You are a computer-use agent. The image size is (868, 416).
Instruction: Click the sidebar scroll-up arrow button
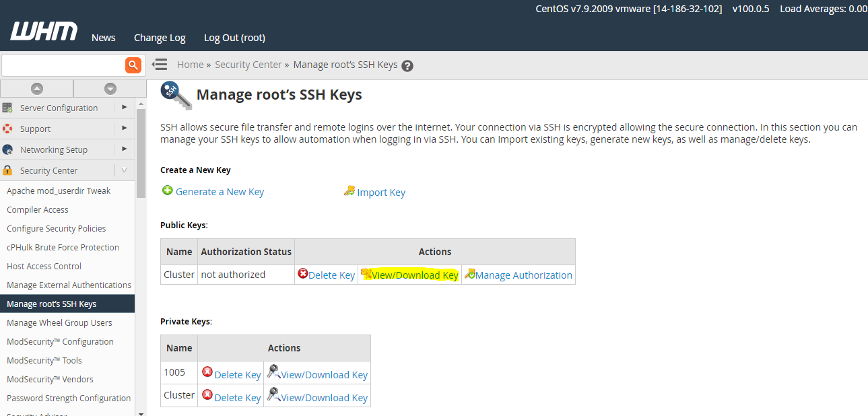click(37, 89)
